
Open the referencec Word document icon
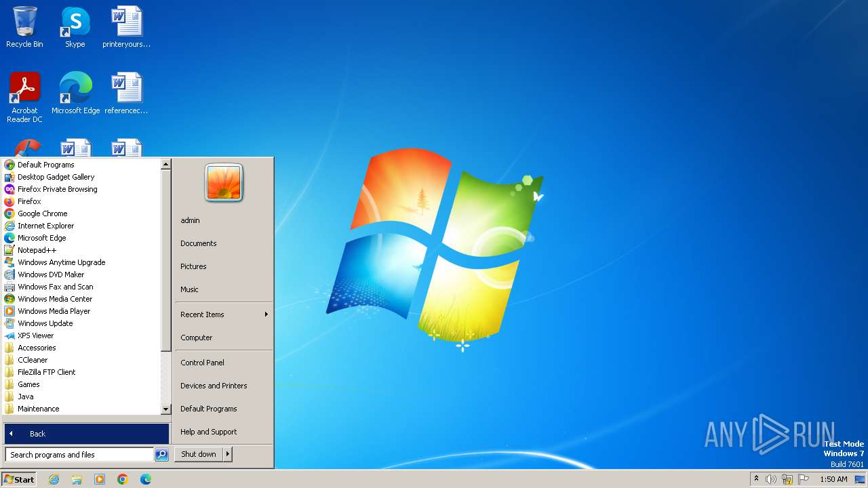coord(126,93)
